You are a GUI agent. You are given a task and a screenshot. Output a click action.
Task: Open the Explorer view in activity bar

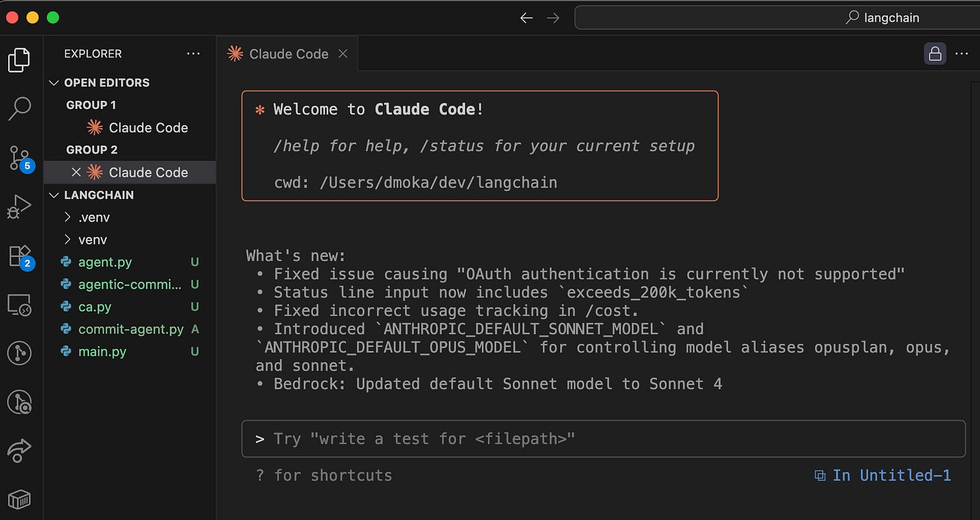tap(19, 60)
